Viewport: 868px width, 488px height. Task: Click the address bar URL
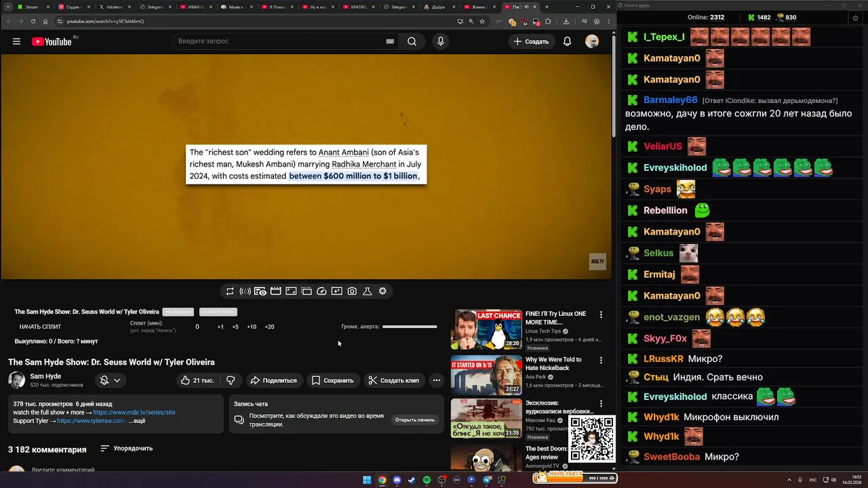coord(105,21)
